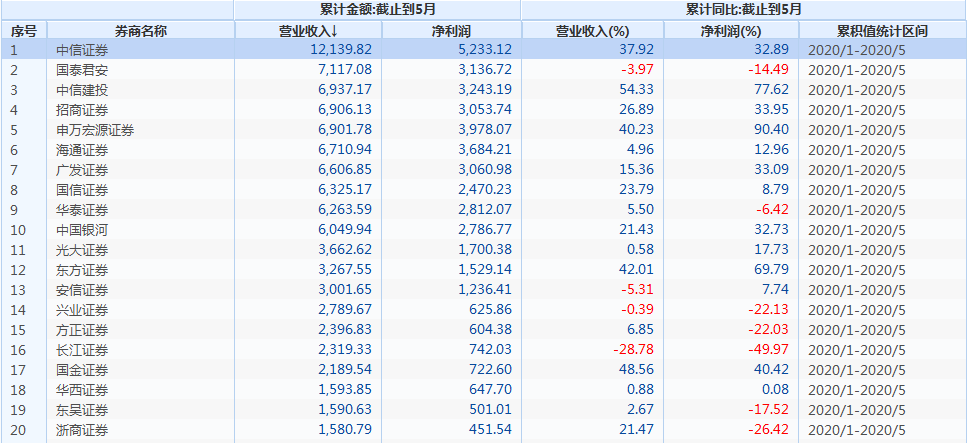Image resolution: width=967 pixels, height=443 pixels.
Task: Select the 国金证券 cell
Action: (x=82, y=371)
